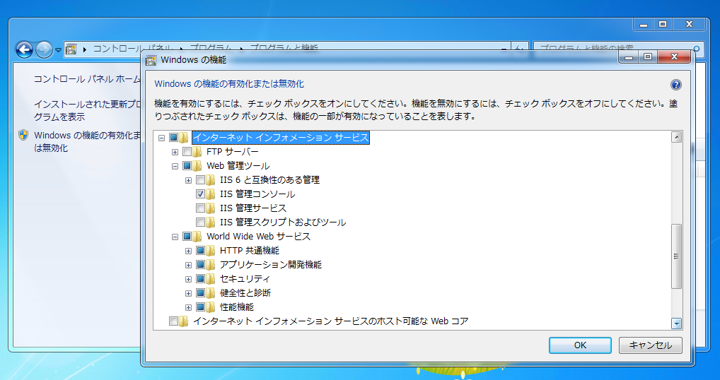Click the folder icon beside World Wide Web サービス
The image size is (720, 380).
pos(197,237)
